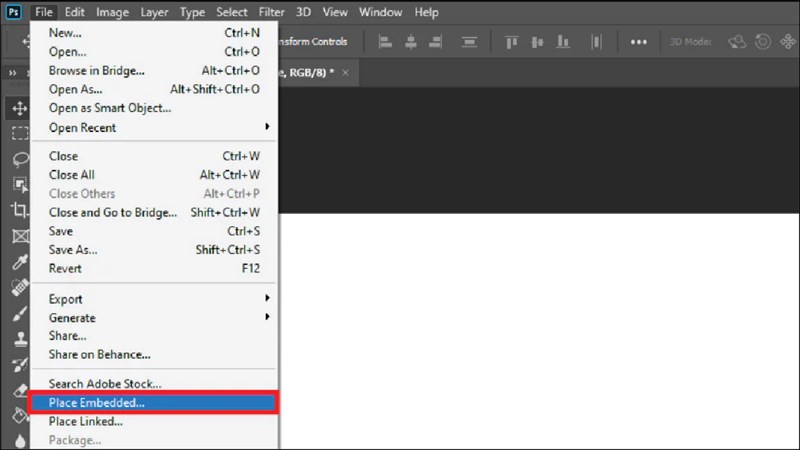Open the Window menu
Screen dimensions: 800x450
pos(380,12)
